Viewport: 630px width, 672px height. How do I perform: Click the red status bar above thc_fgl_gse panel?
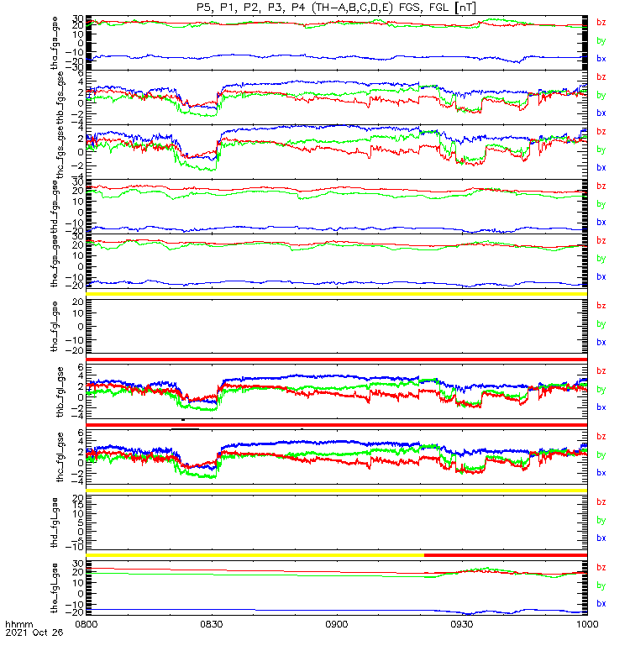click(337, 425)
